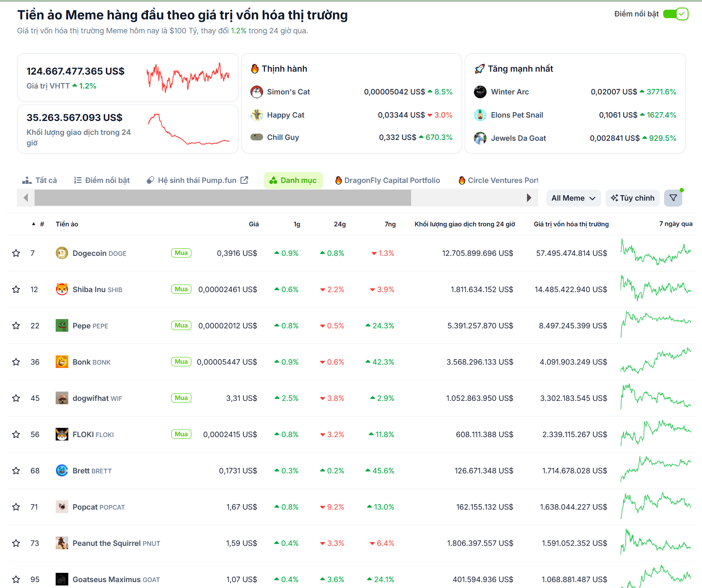Sort by Khối lượng giao dịch header
This screenshot has height=588, width=702.
465,224
